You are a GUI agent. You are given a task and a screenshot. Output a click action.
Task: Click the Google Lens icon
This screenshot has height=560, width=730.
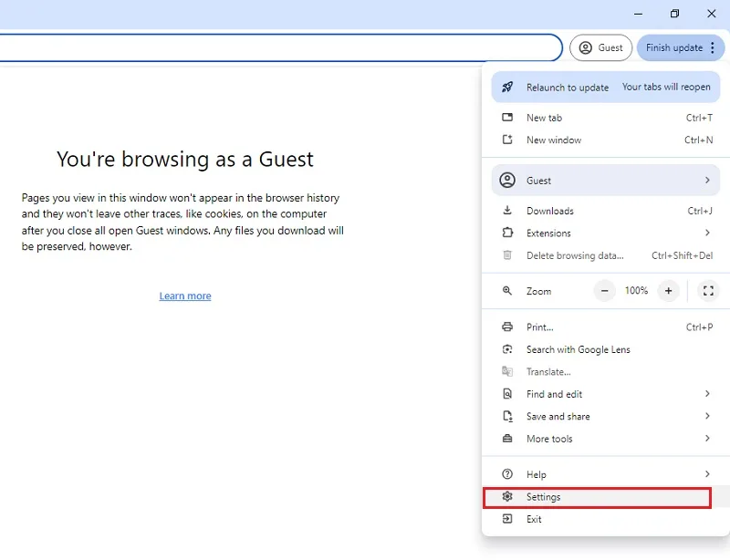tap(507, 349)
